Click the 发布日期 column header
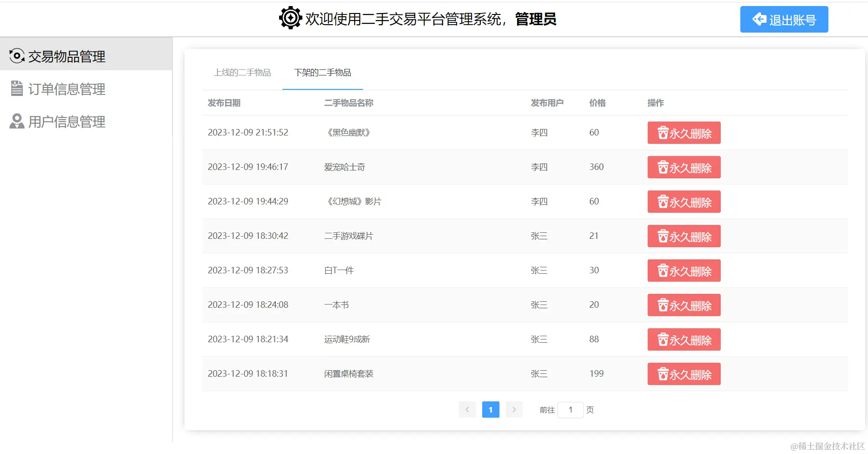Viewport: 868px width, 454px height. 224,103
